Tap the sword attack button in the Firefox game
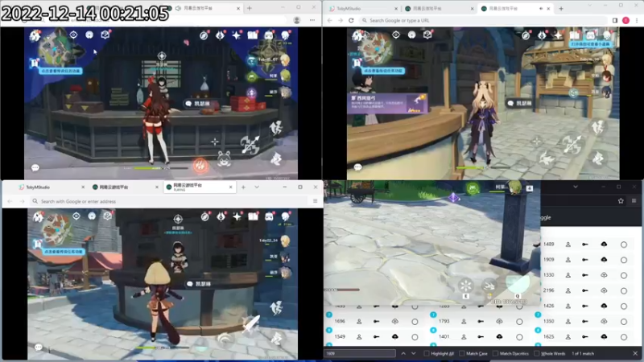The image size is (644, 362). point(251,324)
